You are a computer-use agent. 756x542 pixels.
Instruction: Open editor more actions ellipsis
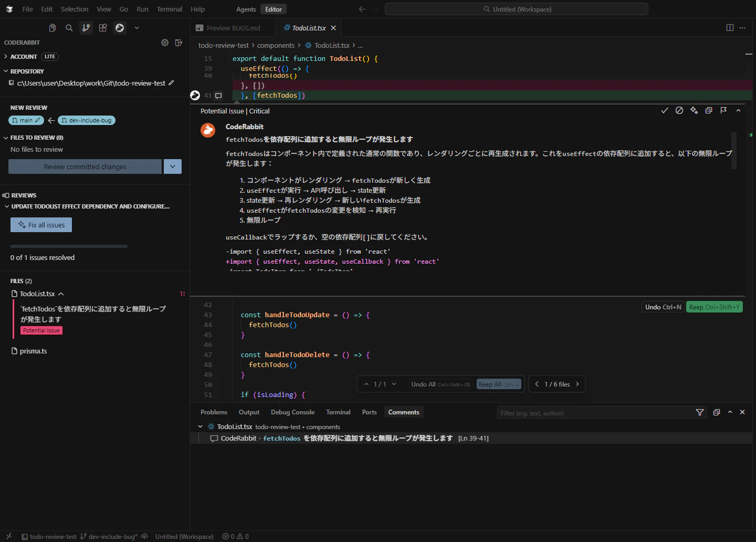click(742, 28)
